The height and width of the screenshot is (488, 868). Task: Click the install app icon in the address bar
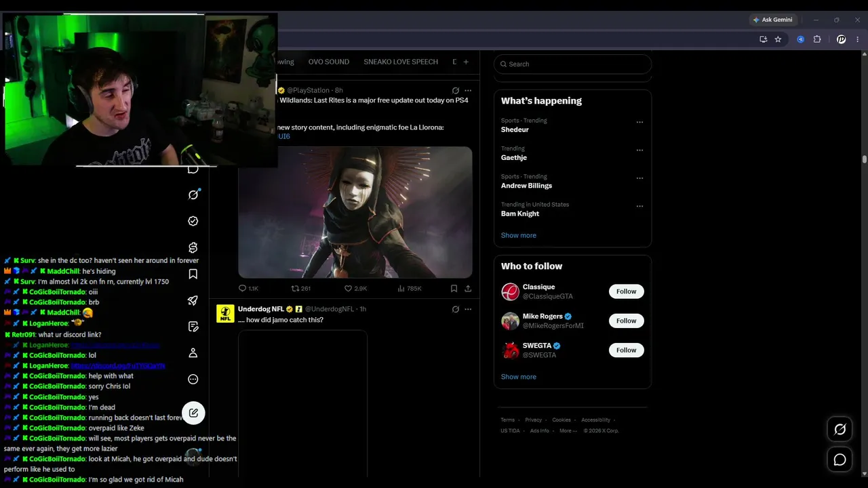point(763,39)
